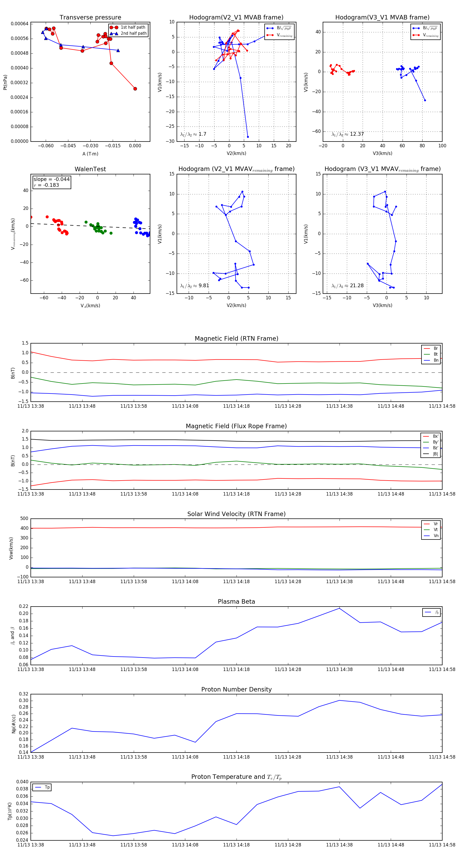Click 'Np(#/cc)' y-axis label
473x868 pixels.
[x=13, y=723]
